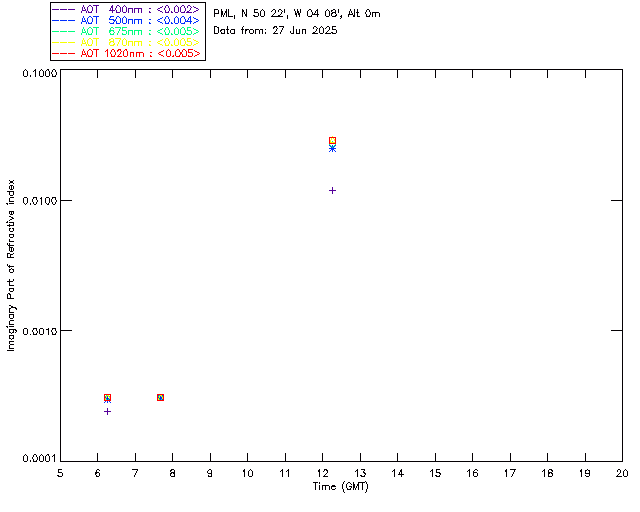Image resolution: width=640 pixels, height=512 pixels.
Task: Click the y-axis tick label '0.1000'
Action: (x=39, y=73)
